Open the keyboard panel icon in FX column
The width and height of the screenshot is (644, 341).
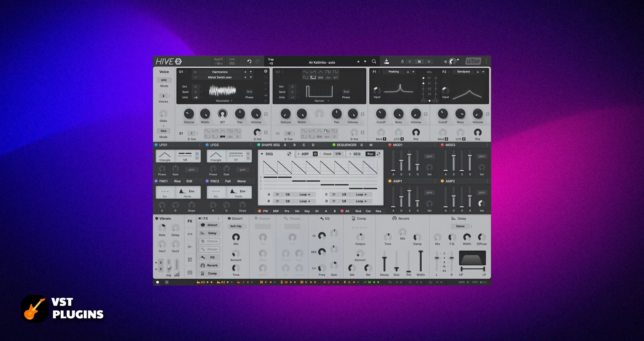tap(190, 272)
